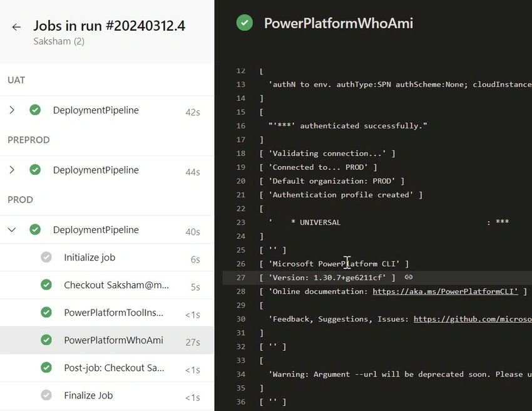Copy link icon on log line 27
The width and height of the screenshot is (532, 411).
point(409,277)
